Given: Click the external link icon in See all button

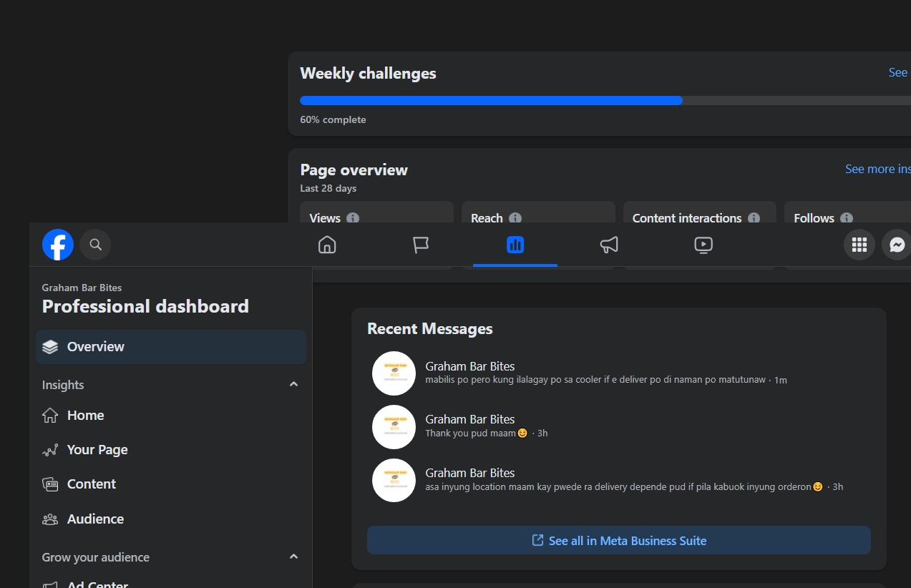Looking at the screenshot, I should 538,540.
